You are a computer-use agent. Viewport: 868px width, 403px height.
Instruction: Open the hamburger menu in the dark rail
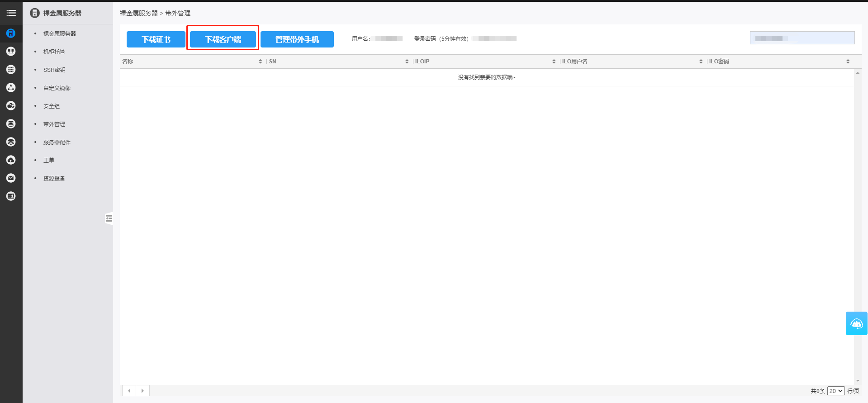tap(11, 13)
